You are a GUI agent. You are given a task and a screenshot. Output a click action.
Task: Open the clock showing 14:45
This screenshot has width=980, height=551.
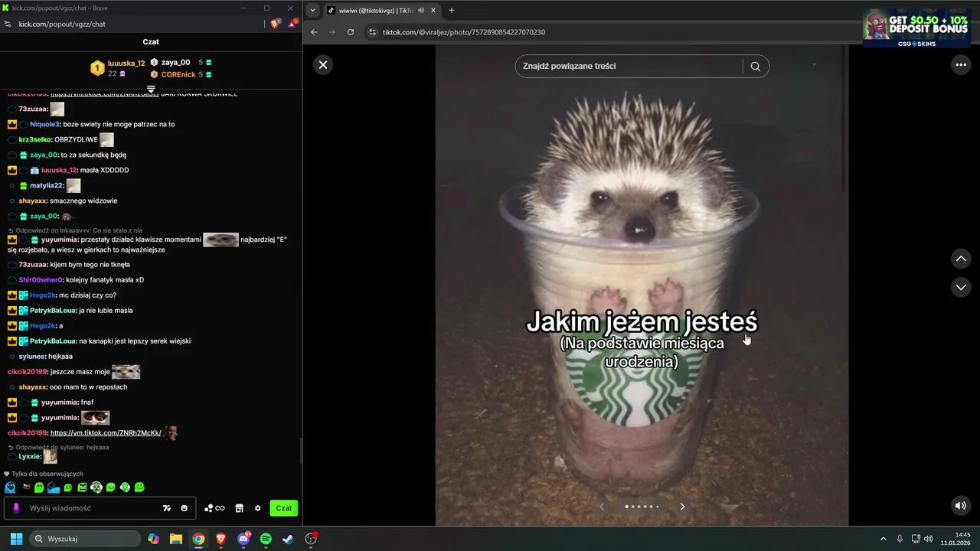click(955, 539)
